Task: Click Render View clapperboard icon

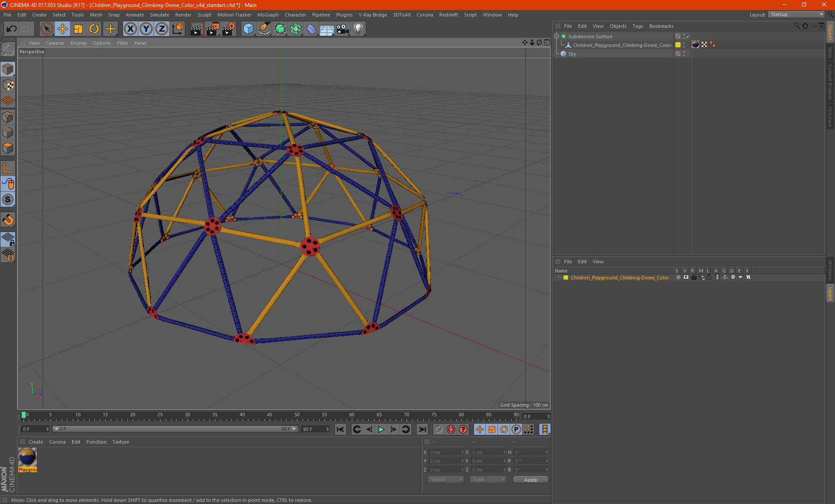Action: point(197,29)
